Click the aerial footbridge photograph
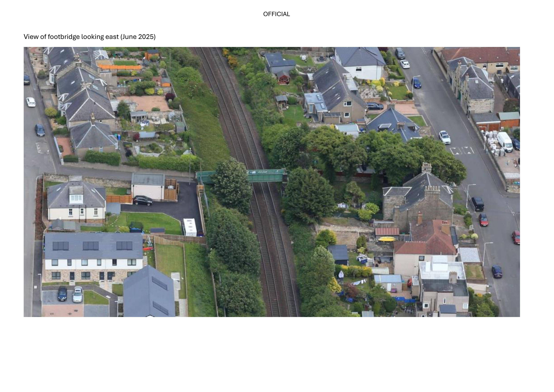 tap(272, 182)
